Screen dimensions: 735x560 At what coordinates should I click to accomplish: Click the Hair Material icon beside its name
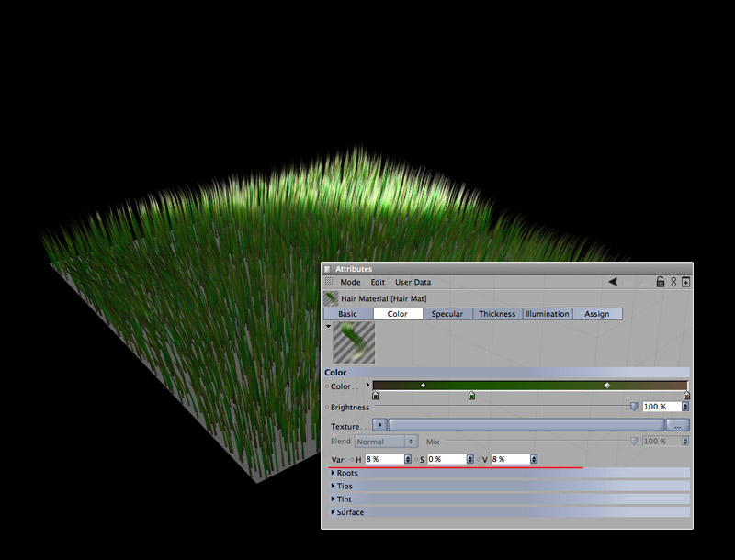point(331,298)
